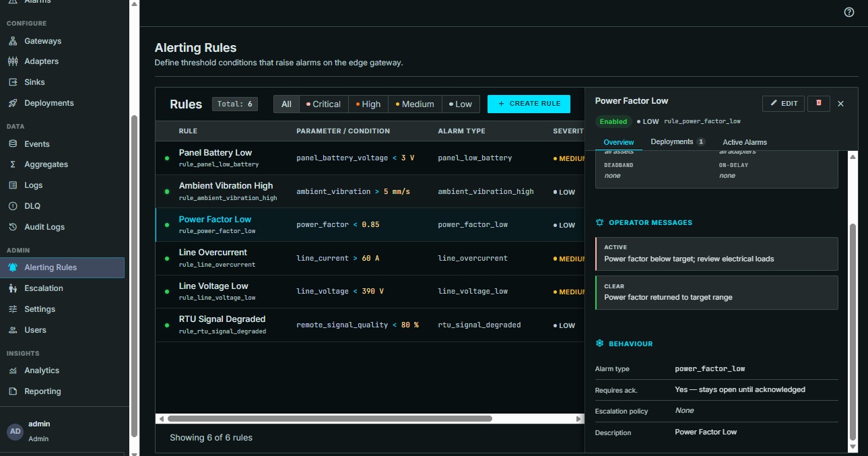Click the Gateways sidebar icon

(13, 41)
